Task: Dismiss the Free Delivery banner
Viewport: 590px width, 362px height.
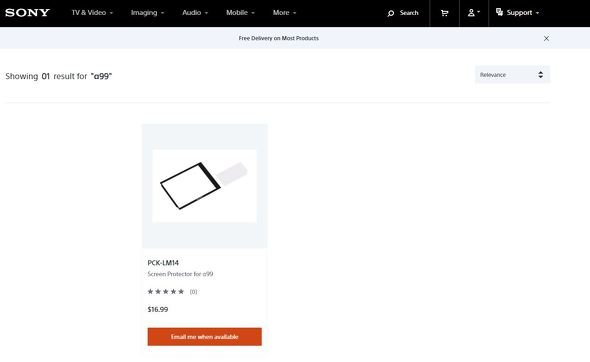Action: pyautogui.click(x=546, y=38)
